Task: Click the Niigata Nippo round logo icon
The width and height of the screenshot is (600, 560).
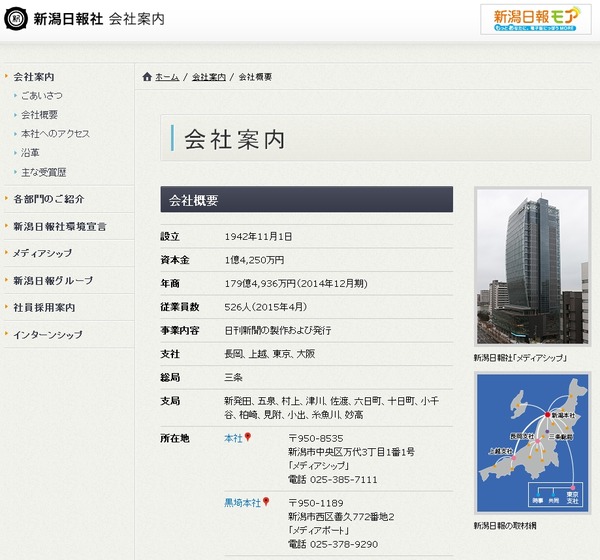Action: pyautogui.click(x=16, y=18)
